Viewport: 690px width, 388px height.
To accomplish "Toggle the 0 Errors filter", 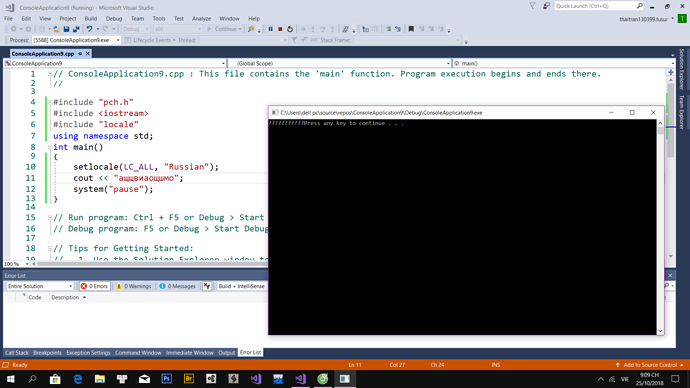I will [x=94, y=286].
